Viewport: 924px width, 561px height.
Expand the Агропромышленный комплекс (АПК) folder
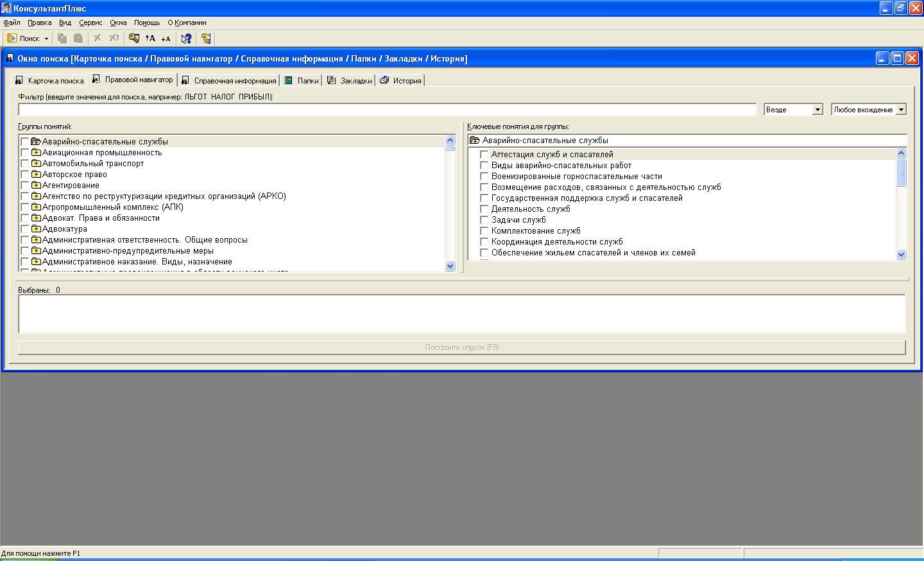pos(37,207)
